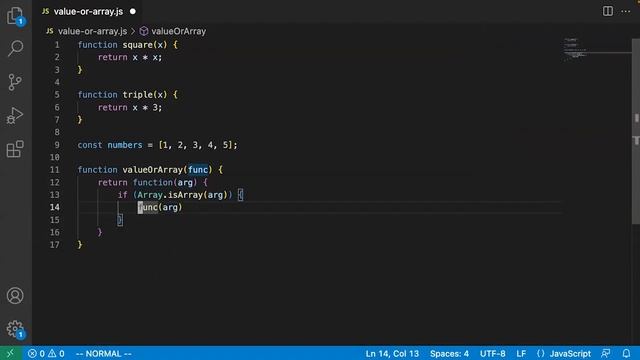Click the Ln 14, Col 13 indicator
The height and width of the screenshot is (360, 640).
(x=392, y=353)
